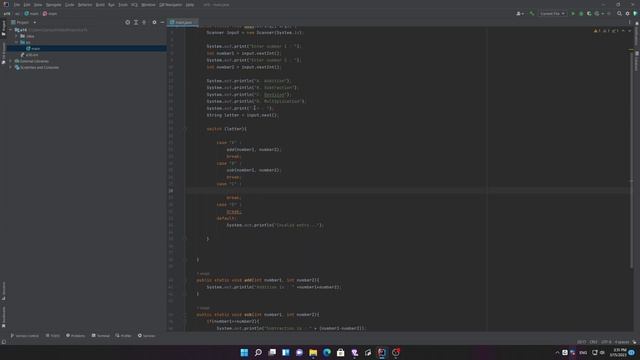The width and height of the screenshot is (640, 360).
Task: Click the JetBrains Toolbox icon at top right
Action: coord(635,14)
